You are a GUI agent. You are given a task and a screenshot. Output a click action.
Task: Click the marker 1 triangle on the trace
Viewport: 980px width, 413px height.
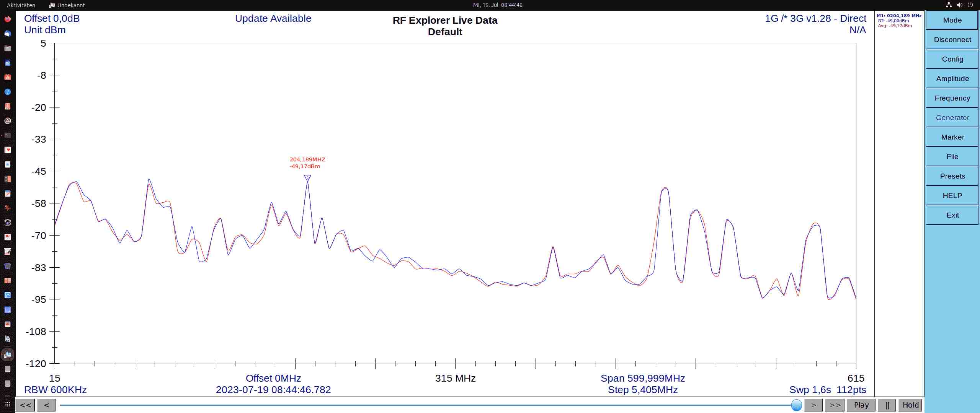(x=307, y=178)
